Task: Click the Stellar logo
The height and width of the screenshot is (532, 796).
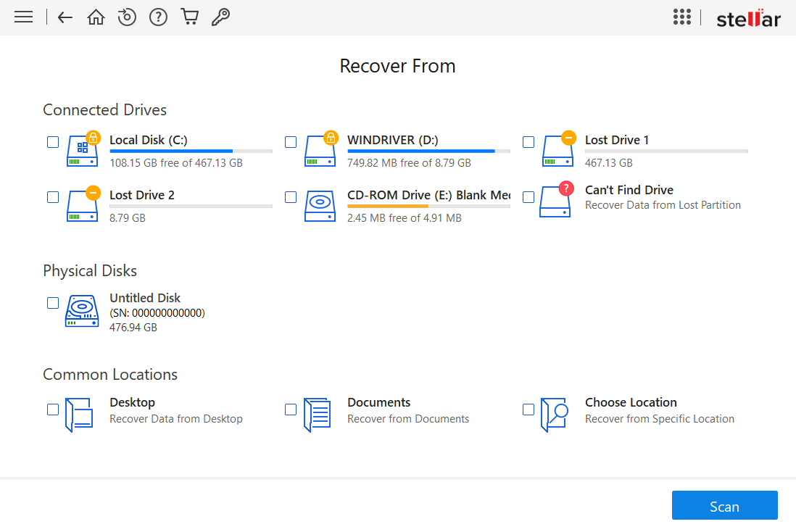Action: (x=748, y=18)
